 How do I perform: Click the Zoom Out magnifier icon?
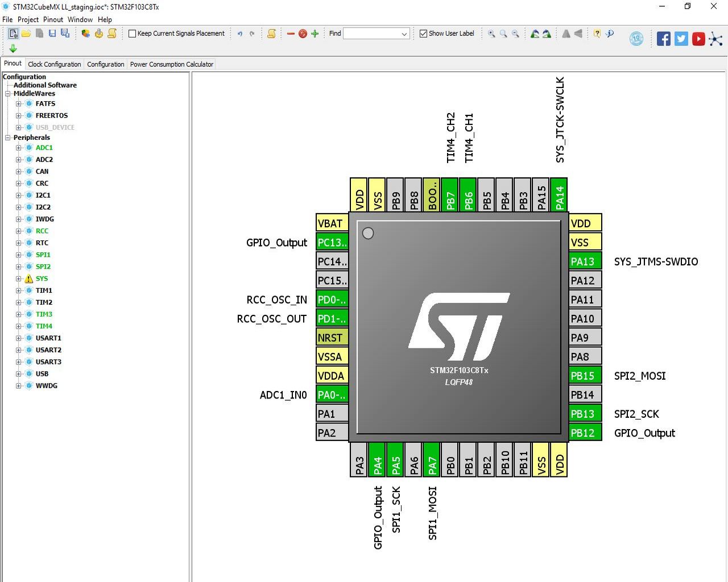pos(515,34)
